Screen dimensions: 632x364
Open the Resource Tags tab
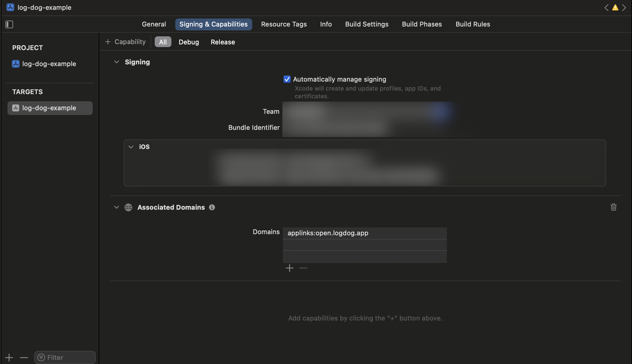(x=284, y=24)
